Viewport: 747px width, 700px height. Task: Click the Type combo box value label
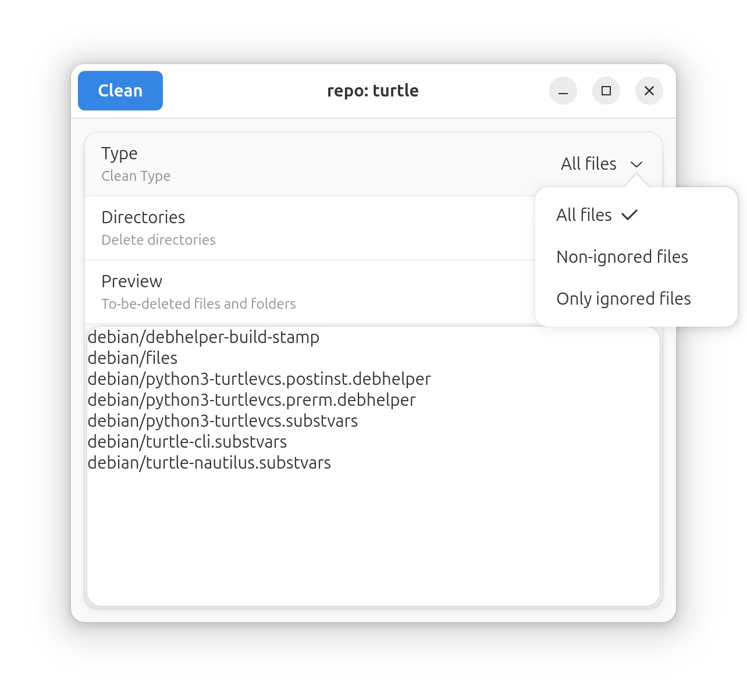[588, 164]
